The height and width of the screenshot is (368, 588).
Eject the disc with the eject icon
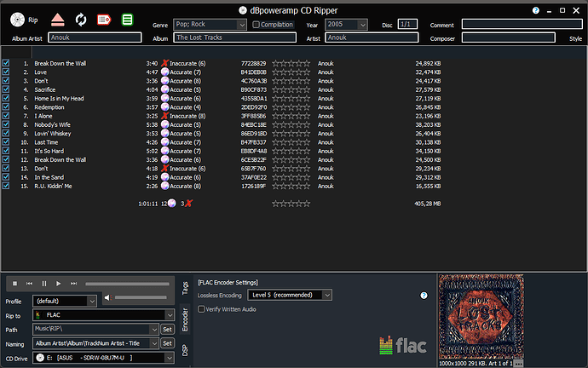[x=56, y=19]
